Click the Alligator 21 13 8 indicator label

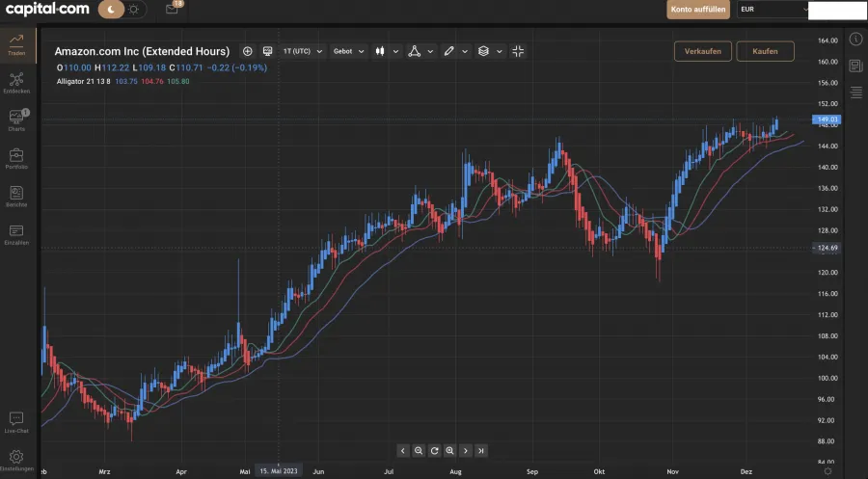[x=84, y=81]
